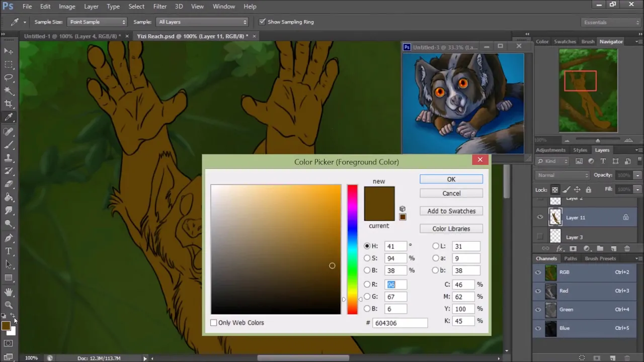Select the Move tool

[9, 51]
